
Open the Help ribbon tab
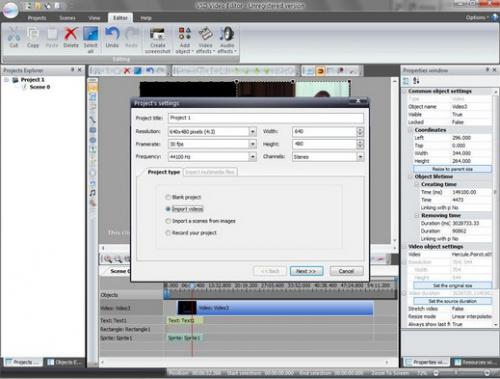click(146, 18)
